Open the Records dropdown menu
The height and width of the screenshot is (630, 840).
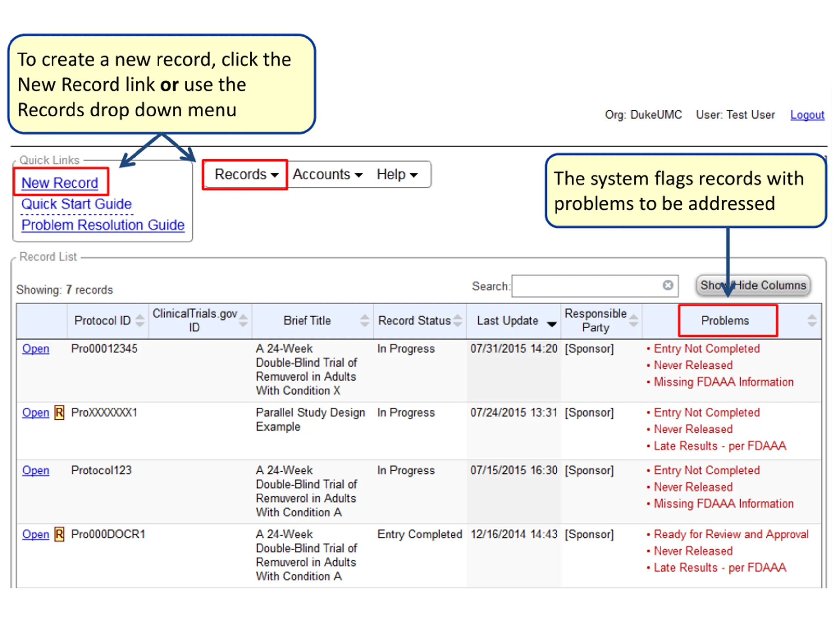(246, 174)
